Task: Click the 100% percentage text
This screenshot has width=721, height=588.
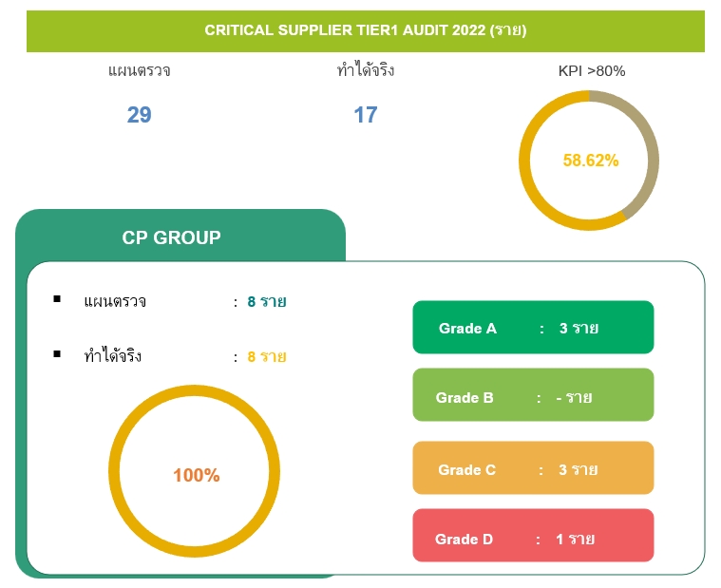Action: tap(197, 475)
